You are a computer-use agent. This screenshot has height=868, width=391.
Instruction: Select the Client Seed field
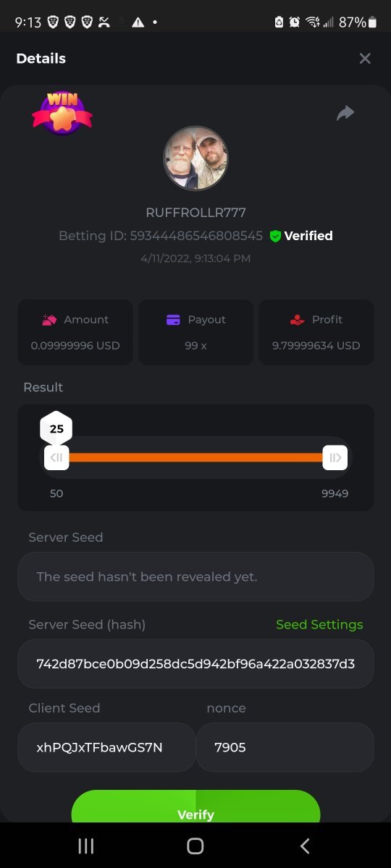tap(106, 747)
